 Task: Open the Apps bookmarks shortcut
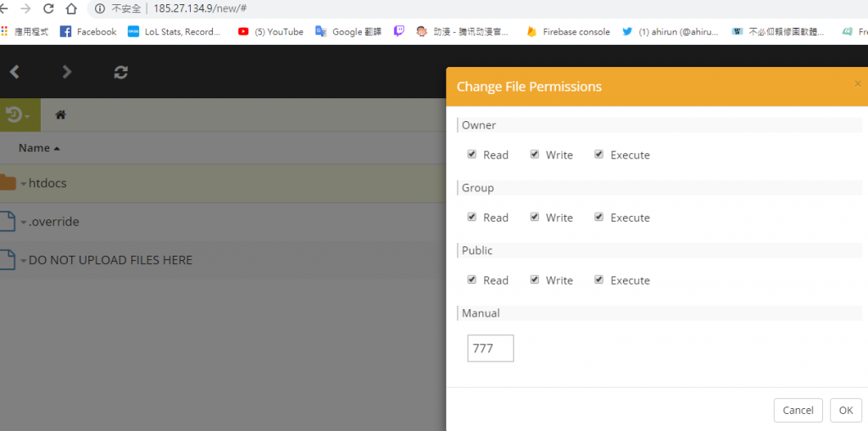pyautogui.click(x=25, y=31)
